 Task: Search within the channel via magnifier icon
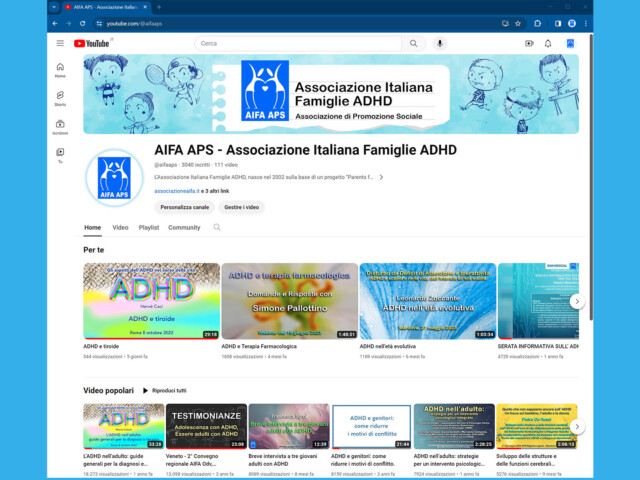pos(217,227)
